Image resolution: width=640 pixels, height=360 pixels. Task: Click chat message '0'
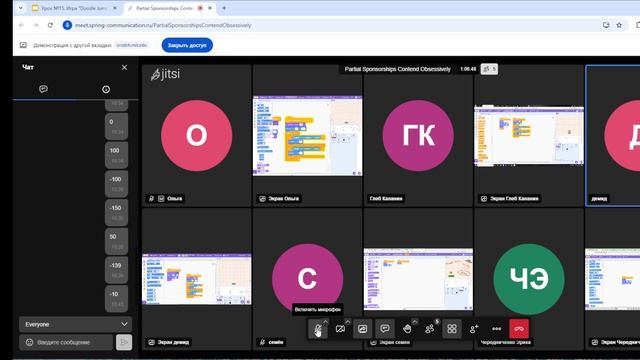pyautogui.click(x=116, y=127)
